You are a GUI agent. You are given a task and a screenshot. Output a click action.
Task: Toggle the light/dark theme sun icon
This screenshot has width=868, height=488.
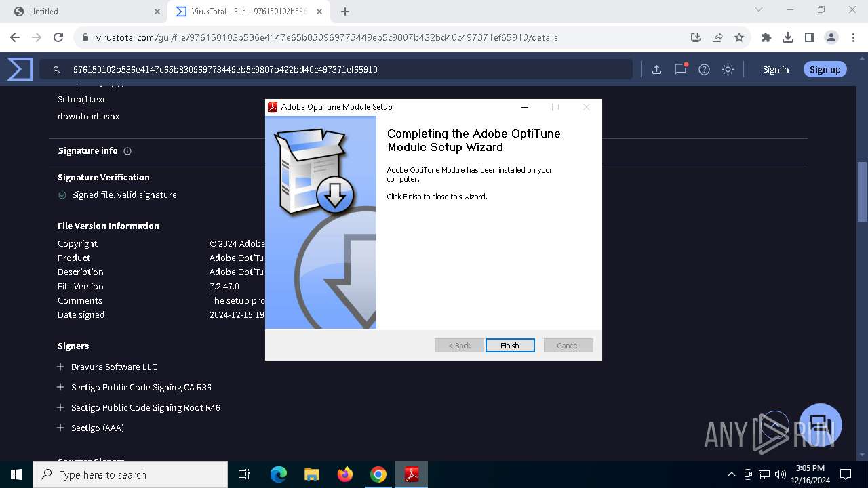728,69
